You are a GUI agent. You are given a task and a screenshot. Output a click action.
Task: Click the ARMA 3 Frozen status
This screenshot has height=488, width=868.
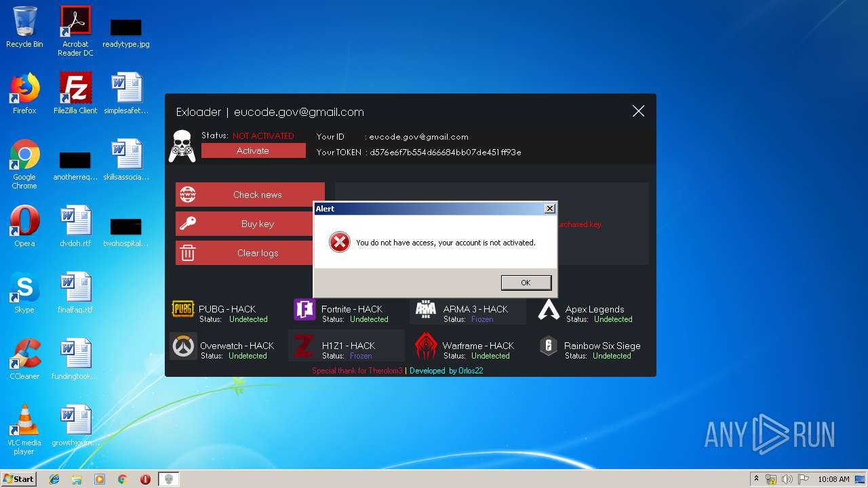482,319
